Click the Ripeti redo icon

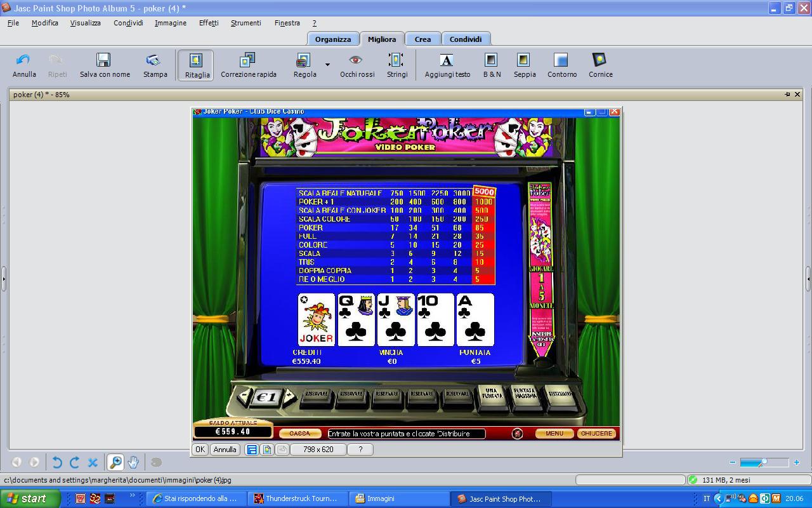56,60
